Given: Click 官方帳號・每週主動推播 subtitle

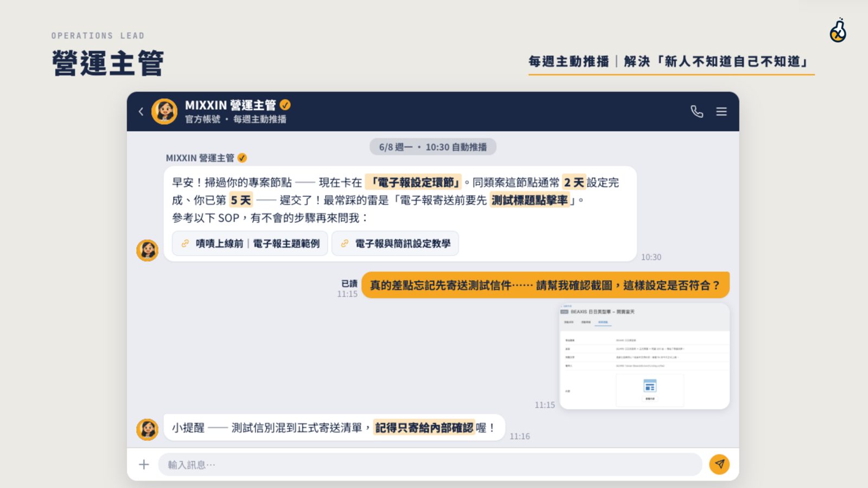Looking at the screenshot, I should (x=235, y=119).
